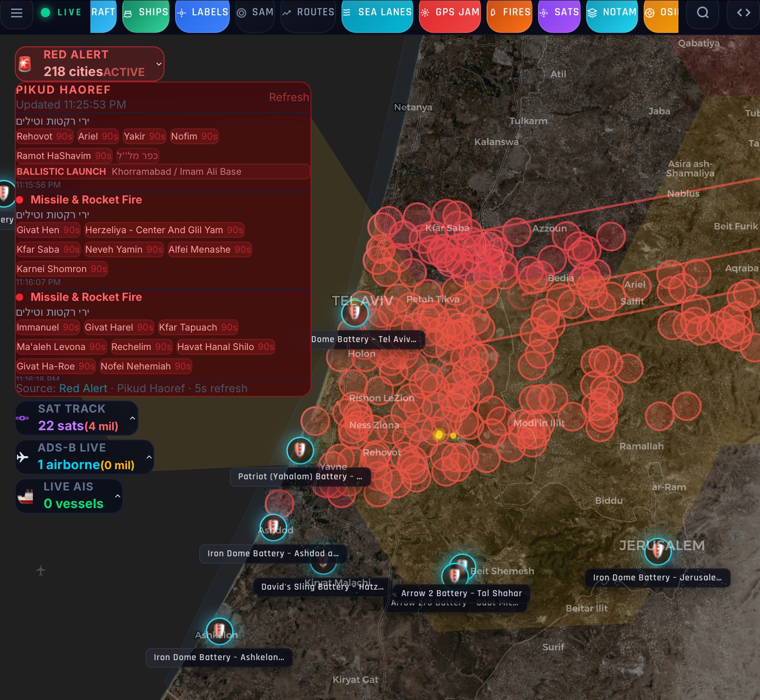This screenshot has width=760, height=700.
Task: Click the Refresh button in alerts
Action: pyautogui.click(x=289, y=97)
